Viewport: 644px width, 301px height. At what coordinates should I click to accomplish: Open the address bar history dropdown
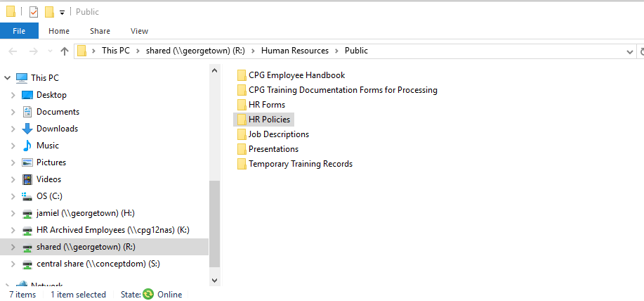click(630, 52)
